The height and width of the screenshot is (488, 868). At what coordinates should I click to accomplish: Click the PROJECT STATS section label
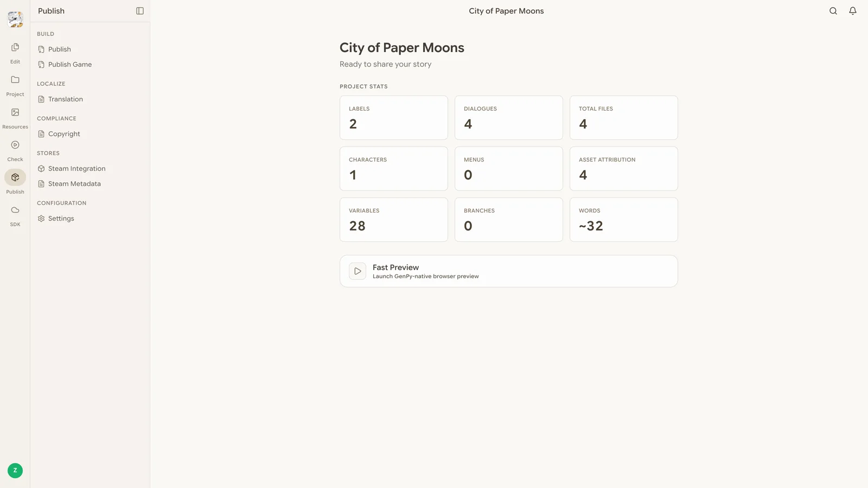pyautogui.click(x=363, y=87)
